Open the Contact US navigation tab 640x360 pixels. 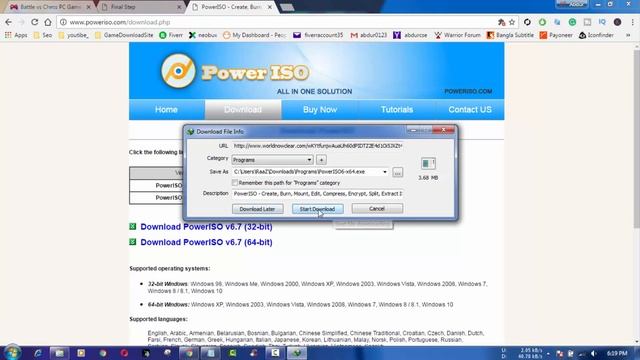(470, 109)
